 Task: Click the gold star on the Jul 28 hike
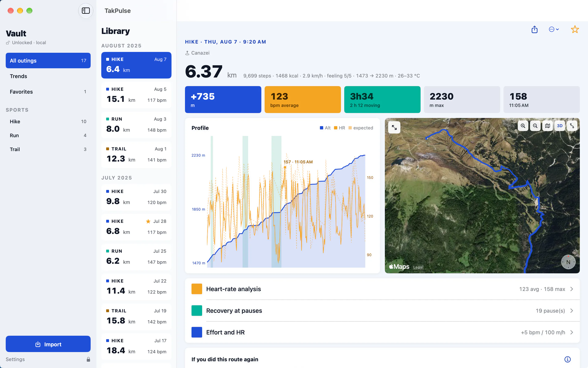click(x=148, y=221)
